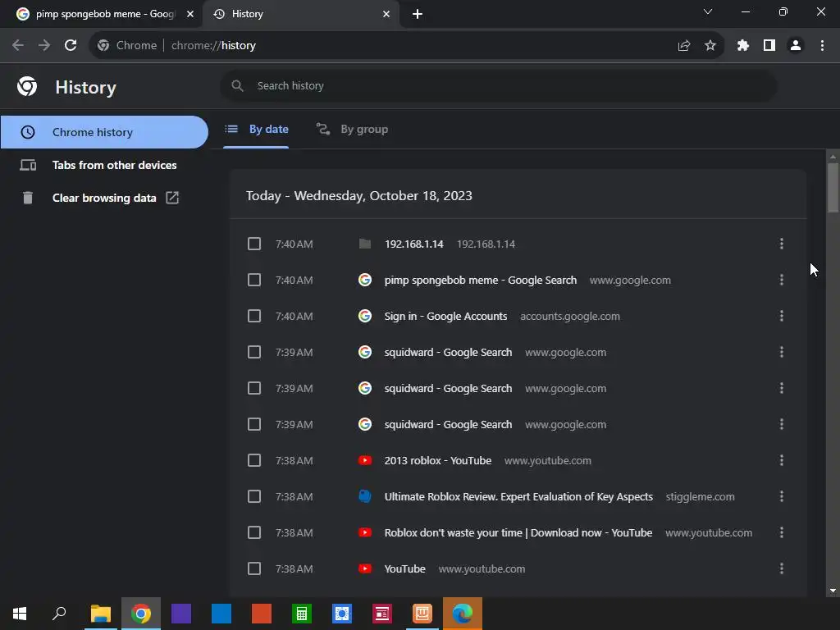Open File Explorer from taskbar
This screenshot has height=630, width=840.
coord(101,614)
